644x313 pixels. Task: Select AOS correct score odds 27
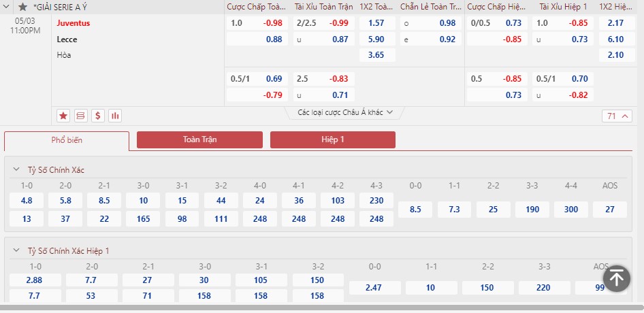610,210
